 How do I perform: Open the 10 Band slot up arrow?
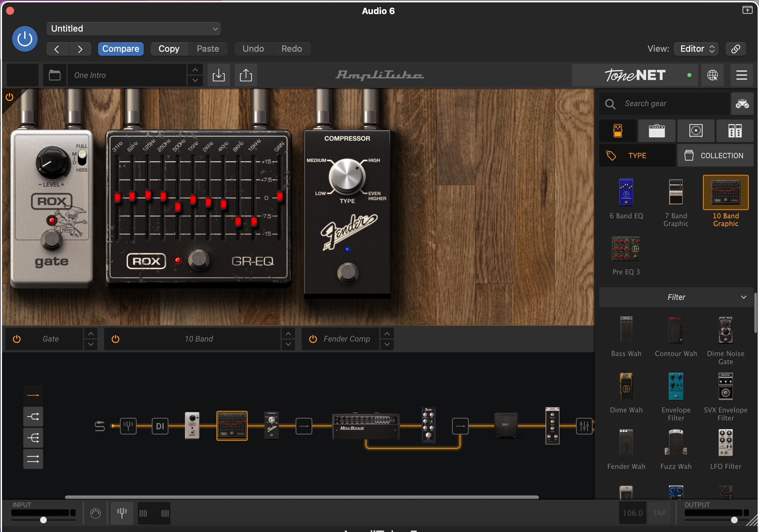pyautogui.click(x=288, y=334)
